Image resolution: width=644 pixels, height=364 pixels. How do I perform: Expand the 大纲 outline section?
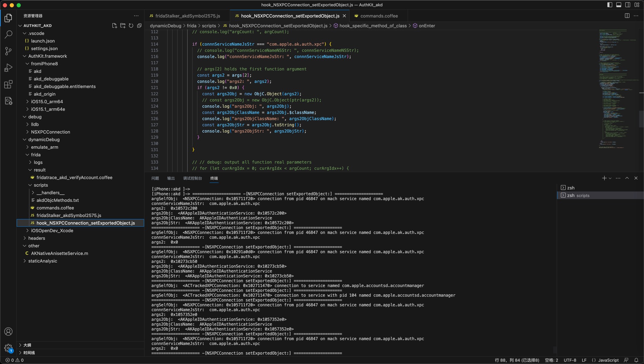(80, 345)
